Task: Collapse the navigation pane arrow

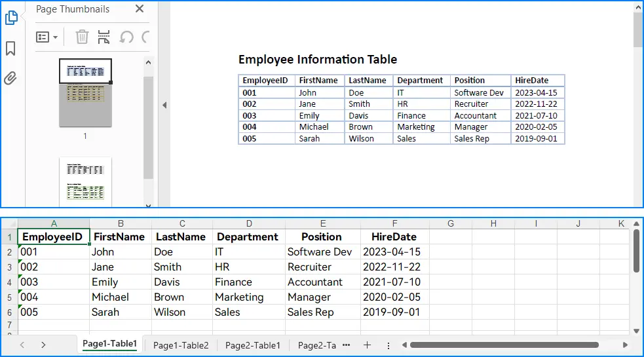Action: pos(164,105)
